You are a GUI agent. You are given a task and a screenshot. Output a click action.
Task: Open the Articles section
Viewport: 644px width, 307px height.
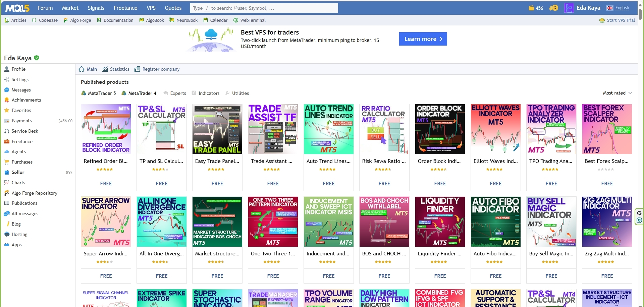pos(18,20)
